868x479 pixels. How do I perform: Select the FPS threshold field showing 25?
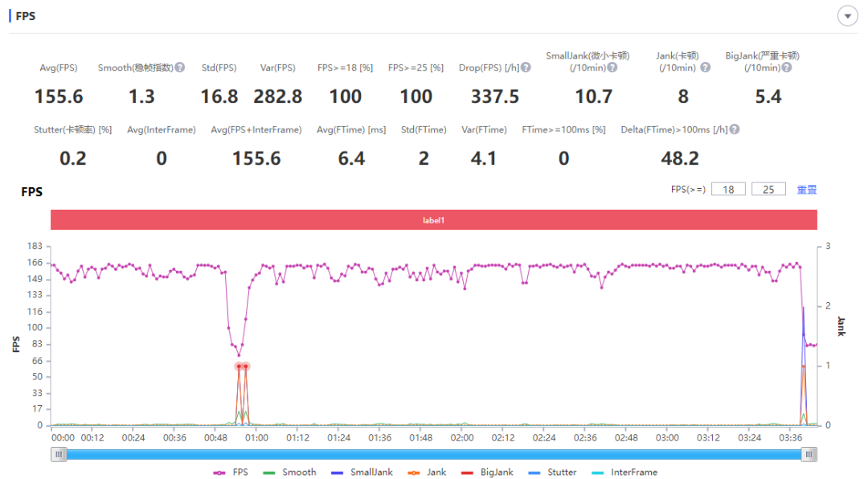(x=768, y=189)
